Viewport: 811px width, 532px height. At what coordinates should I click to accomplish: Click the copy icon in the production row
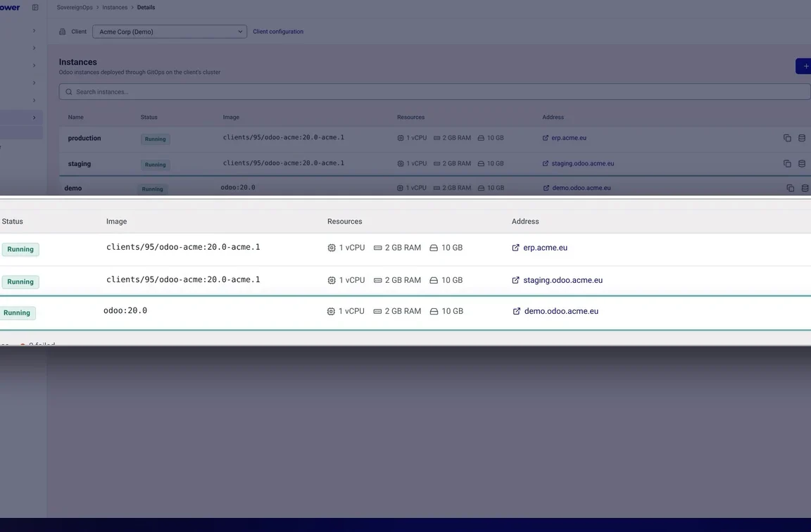[x=787, y=138]
